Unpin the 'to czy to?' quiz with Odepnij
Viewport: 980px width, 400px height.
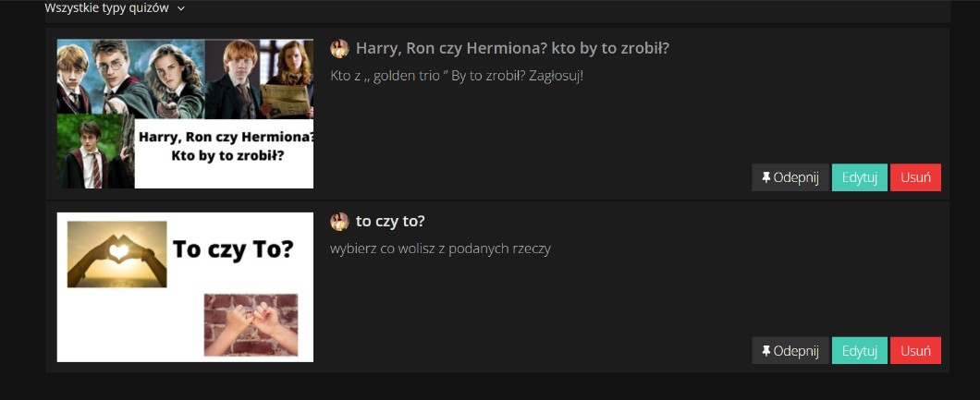click(x=790, y=351)
